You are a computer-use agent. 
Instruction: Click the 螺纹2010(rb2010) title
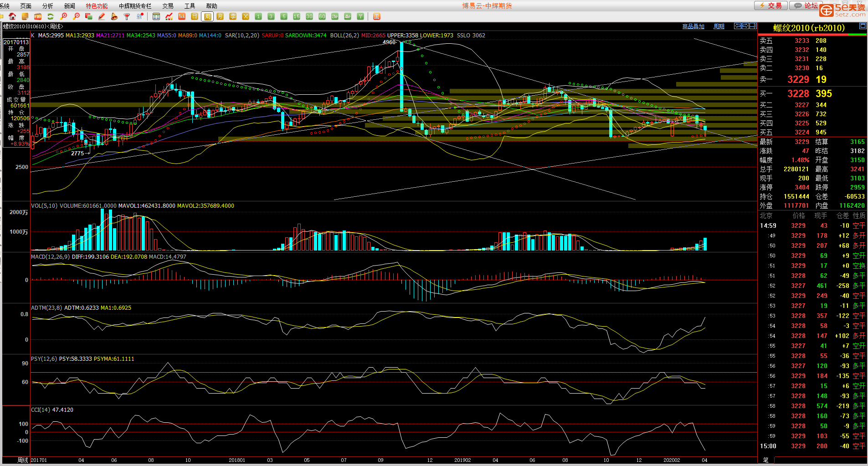[x=809, y=28]
